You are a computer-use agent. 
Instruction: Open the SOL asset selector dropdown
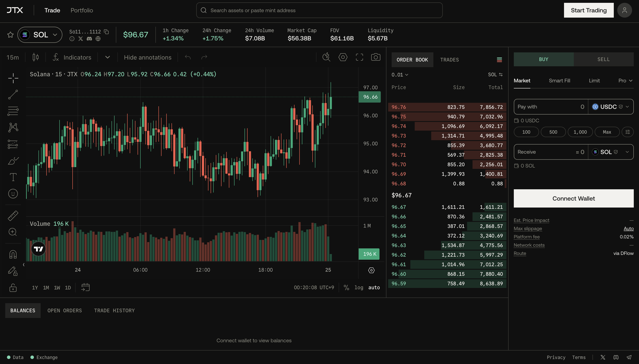(x=40, y=35)
